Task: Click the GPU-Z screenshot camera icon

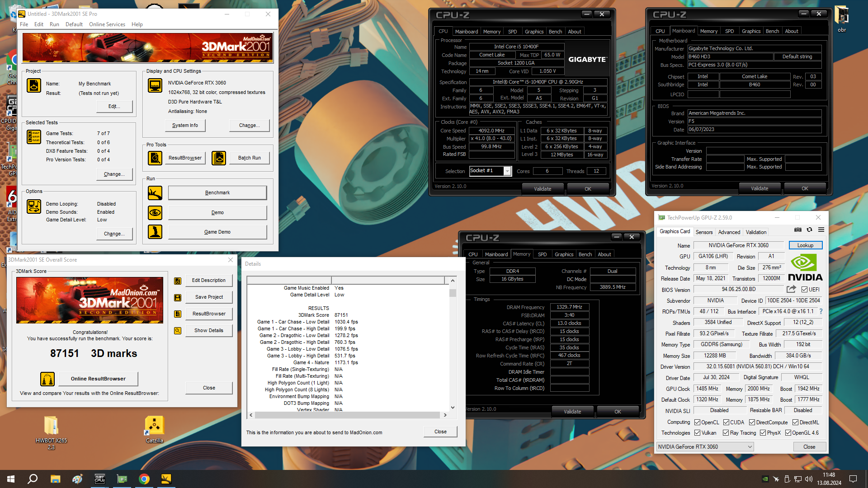Action: 798,230
